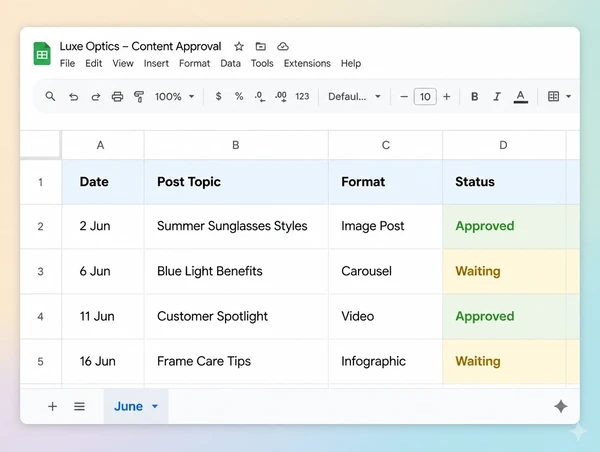
Task: Select column A header
Action: pyautogui.click(x=103, y=145)
